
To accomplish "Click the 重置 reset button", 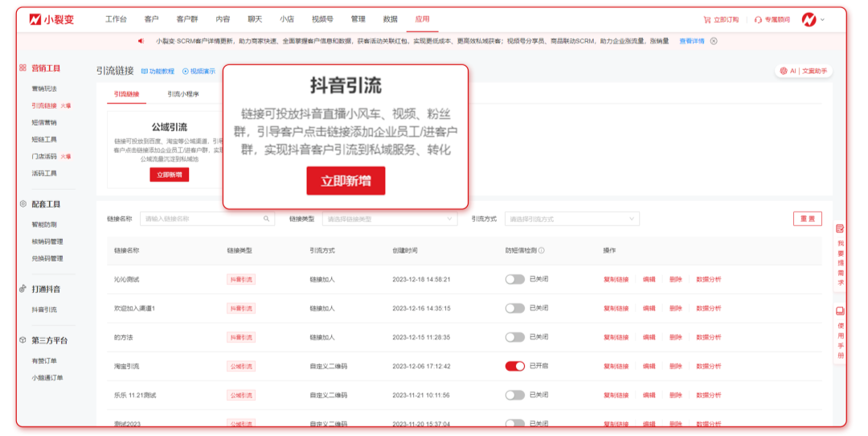I will click(808, 219).
